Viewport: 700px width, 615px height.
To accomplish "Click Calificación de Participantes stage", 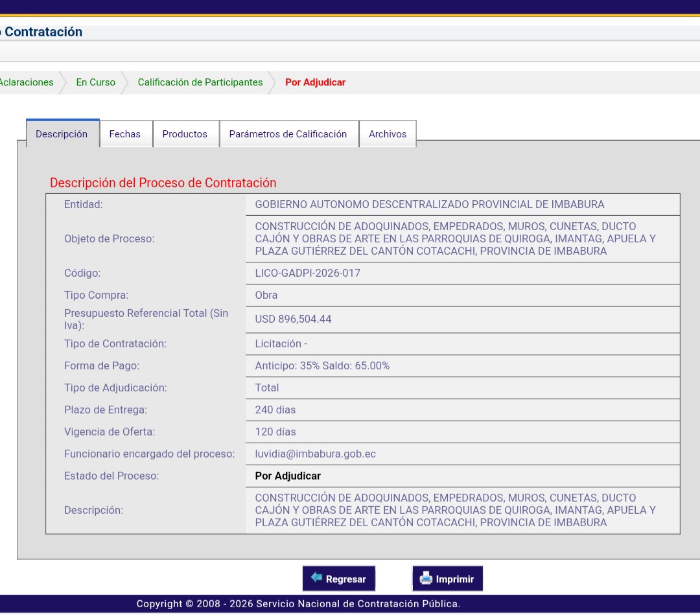I will click(x=200, y=82).
